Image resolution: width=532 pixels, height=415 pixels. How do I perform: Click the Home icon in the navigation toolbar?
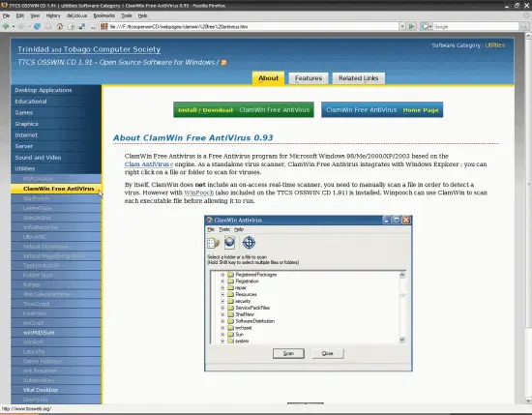60,26
